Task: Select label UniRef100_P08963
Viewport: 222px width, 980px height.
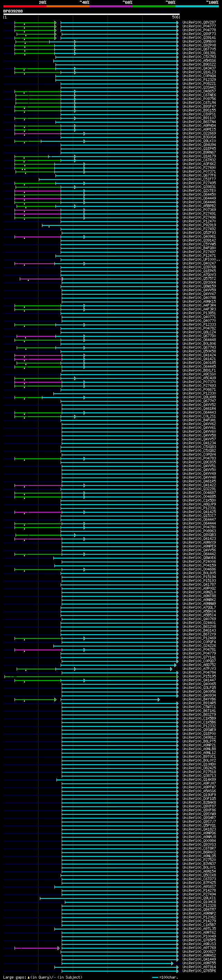Action: [x=199, y=531]
